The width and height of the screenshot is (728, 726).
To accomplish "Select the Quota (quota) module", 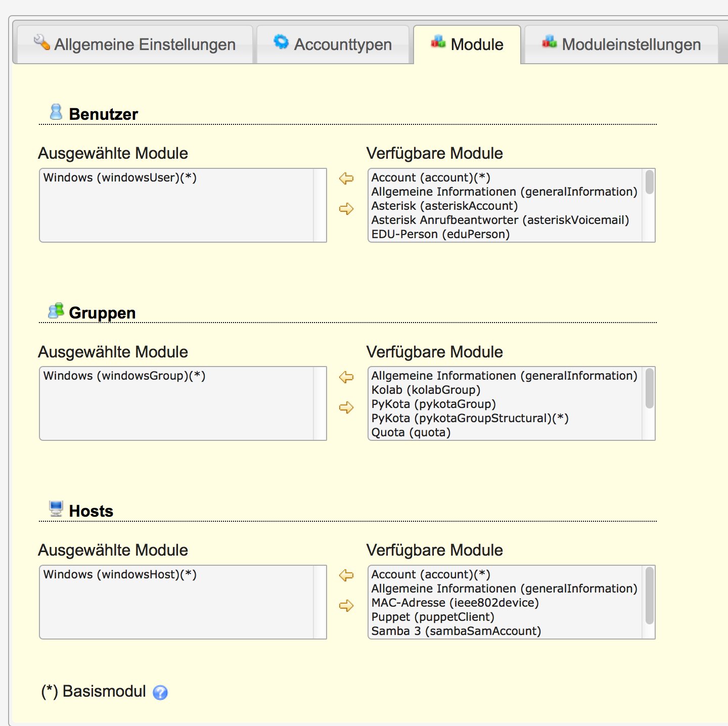I will pos(411,432).
